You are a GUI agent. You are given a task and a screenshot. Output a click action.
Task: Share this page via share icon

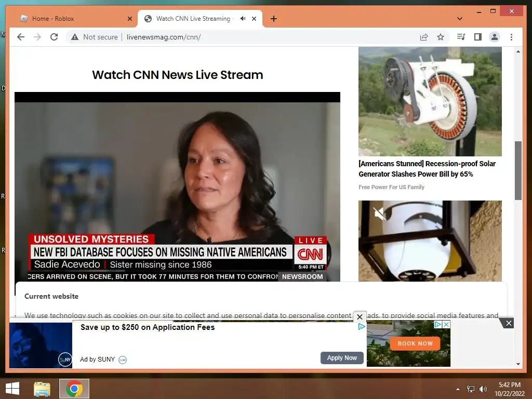(424, 37)
